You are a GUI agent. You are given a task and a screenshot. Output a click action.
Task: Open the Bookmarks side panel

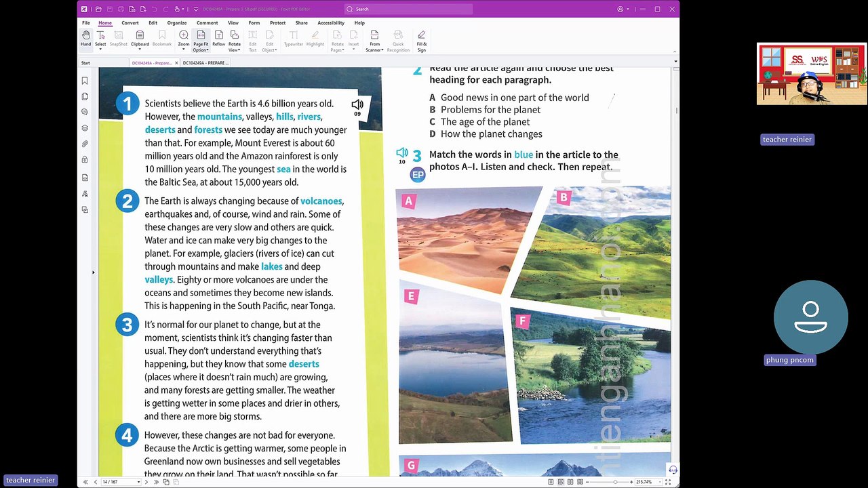tap(85, 81)
